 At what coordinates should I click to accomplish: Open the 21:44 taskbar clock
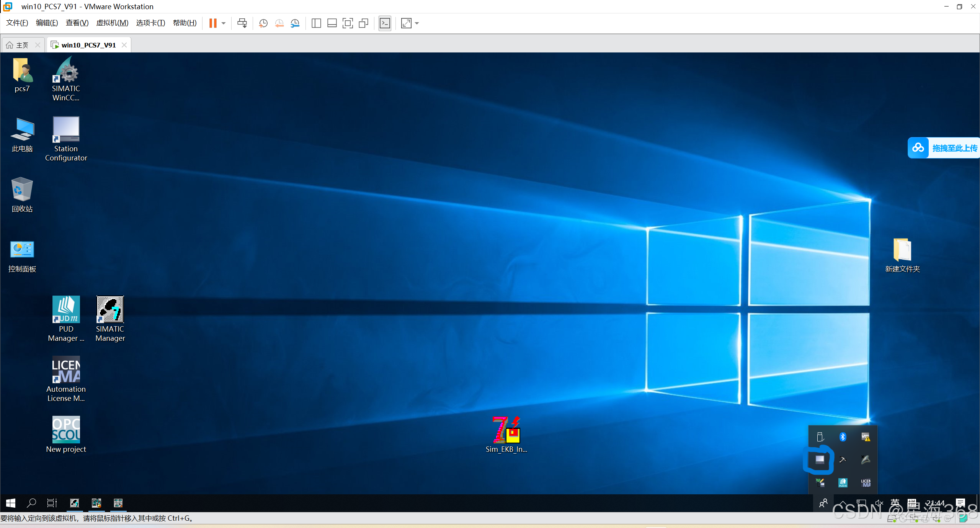pos(935,503)
